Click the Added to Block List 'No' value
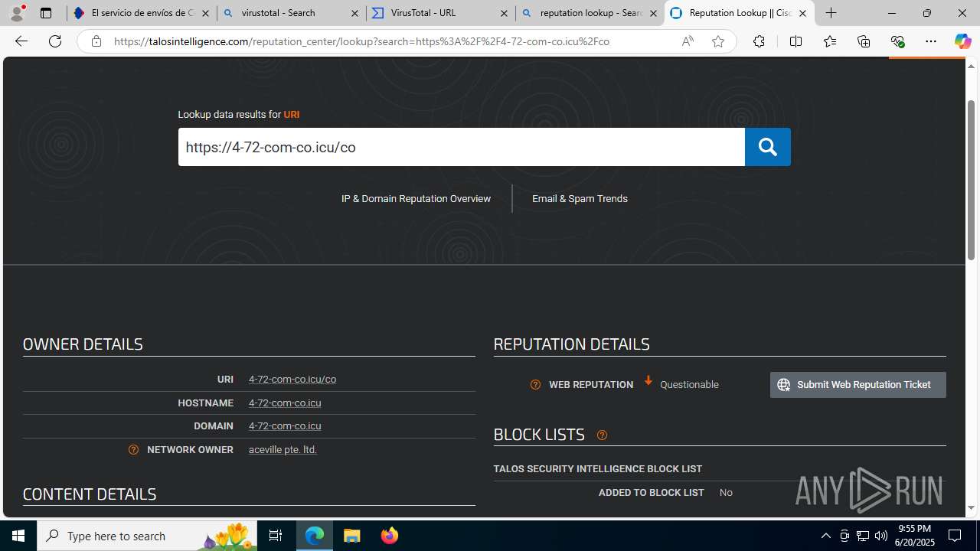 click(x=726, y=493)
